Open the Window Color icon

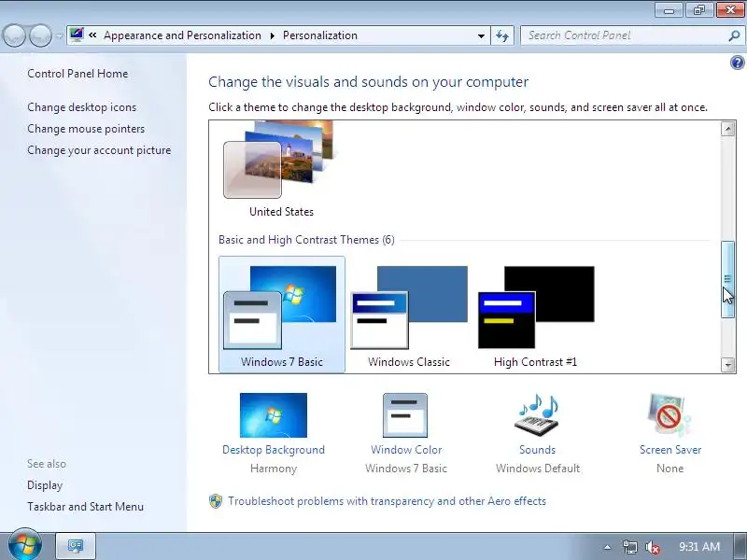click(405, 415)
